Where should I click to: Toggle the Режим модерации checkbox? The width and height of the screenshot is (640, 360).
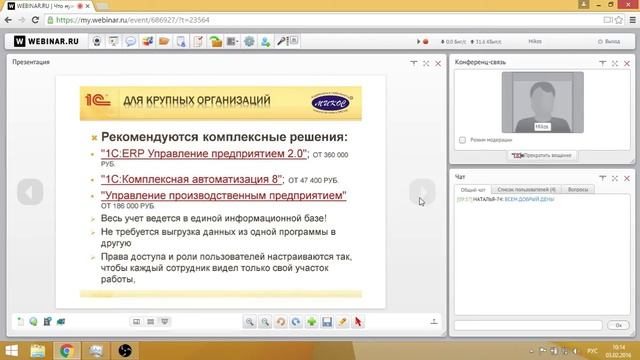point(462,140)
